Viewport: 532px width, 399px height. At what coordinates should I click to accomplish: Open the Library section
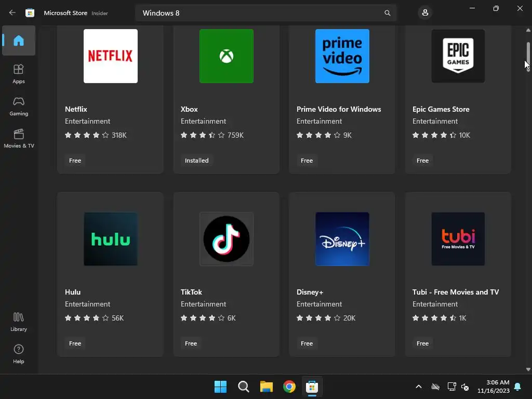(x=19, y=322)
